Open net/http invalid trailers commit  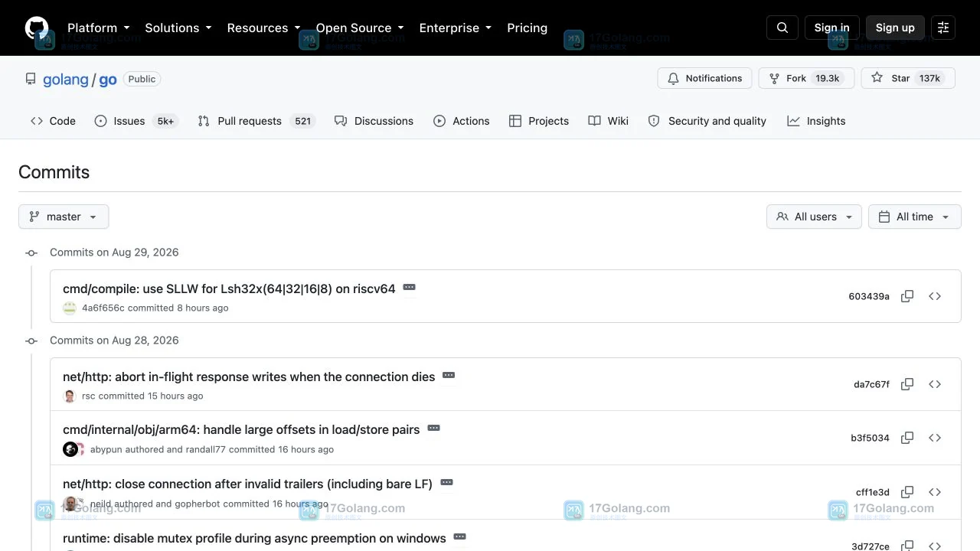(247, 484)
